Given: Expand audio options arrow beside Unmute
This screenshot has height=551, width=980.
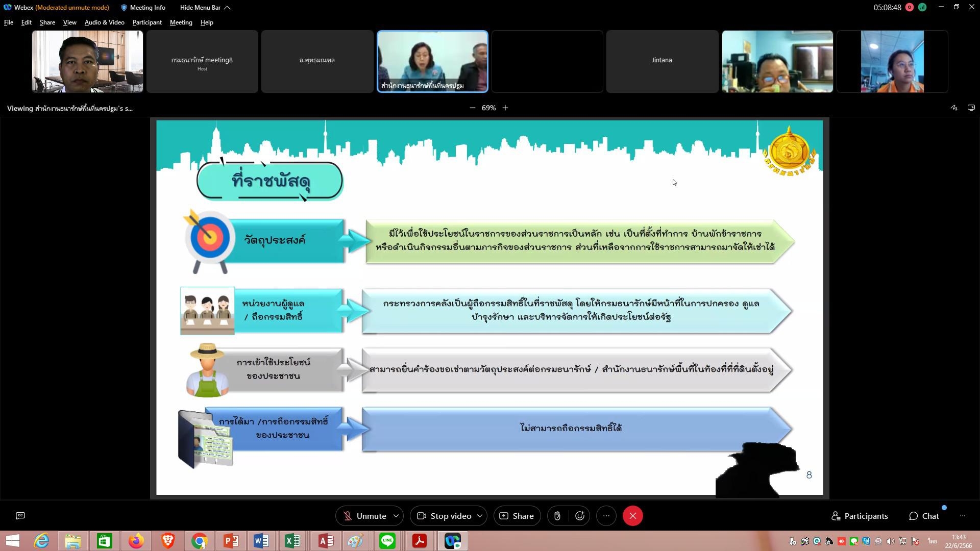Looking at the screenshot, I should (x=396, y=516).
